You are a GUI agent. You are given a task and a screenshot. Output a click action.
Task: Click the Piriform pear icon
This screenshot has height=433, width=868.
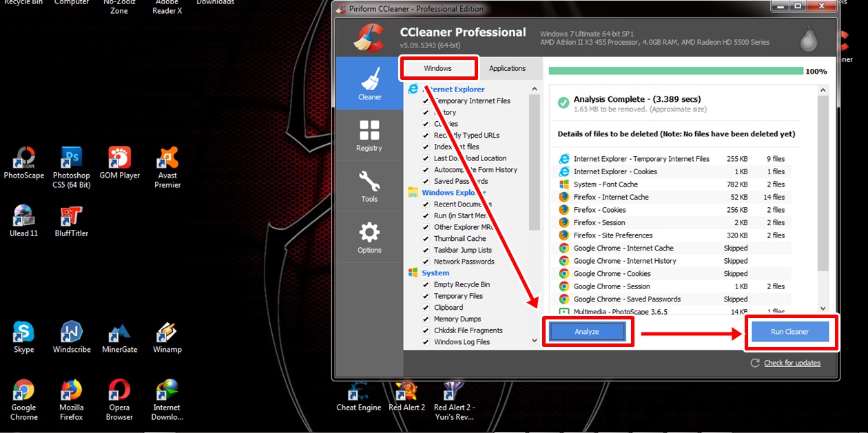pyautogui.click(x=809, y=39)
